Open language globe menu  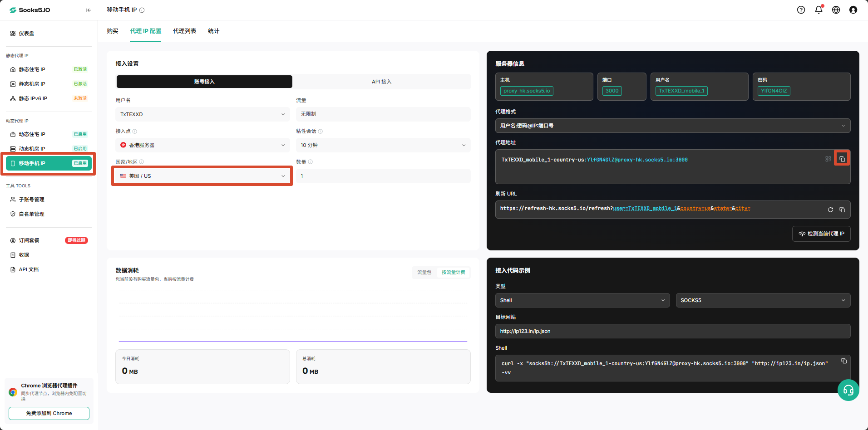tap(836, 10)
